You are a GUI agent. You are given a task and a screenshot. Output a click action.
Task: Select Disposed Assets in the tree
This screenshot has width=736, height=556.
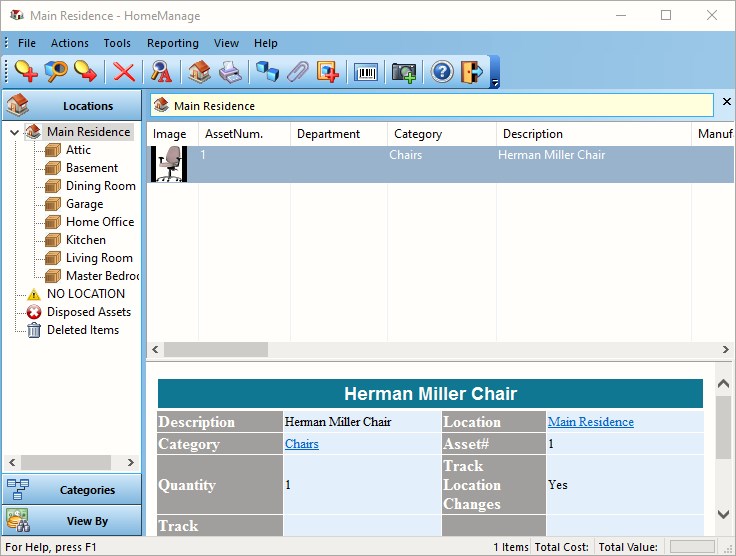[89, 312]
